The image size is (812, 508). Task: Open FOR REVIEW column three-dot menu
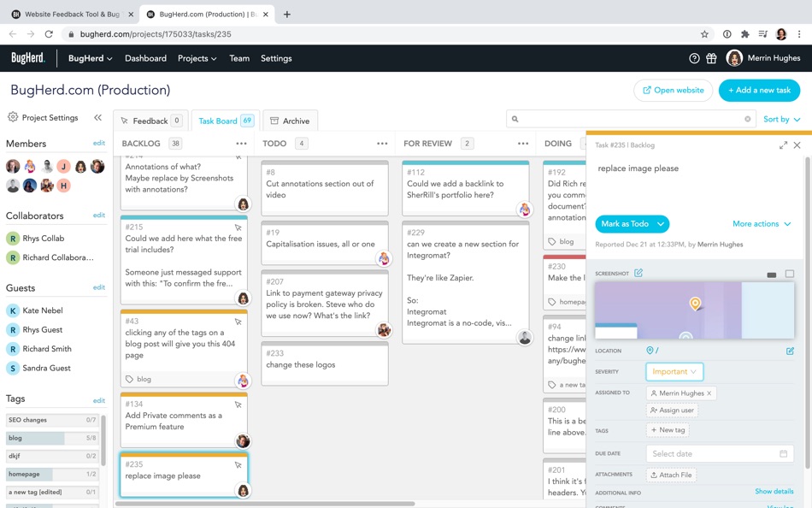(523, 144)
